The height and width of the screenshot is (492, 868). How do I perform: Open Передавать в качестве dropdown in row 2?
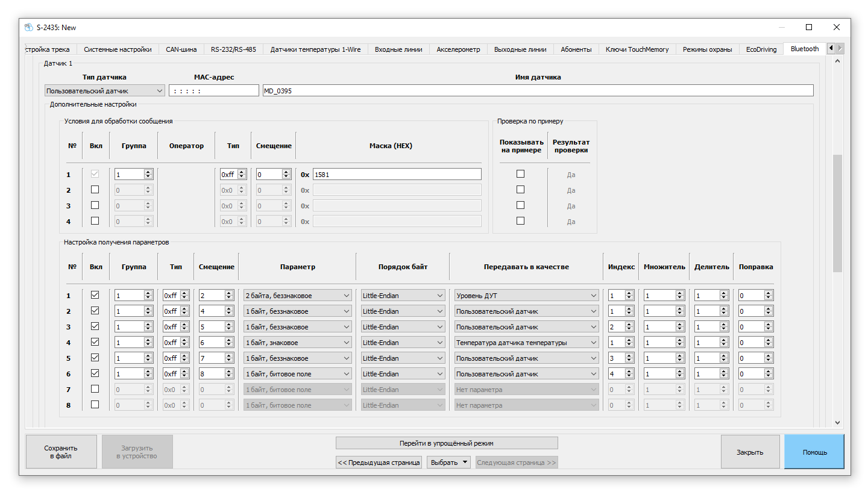(x=526, y=311)
